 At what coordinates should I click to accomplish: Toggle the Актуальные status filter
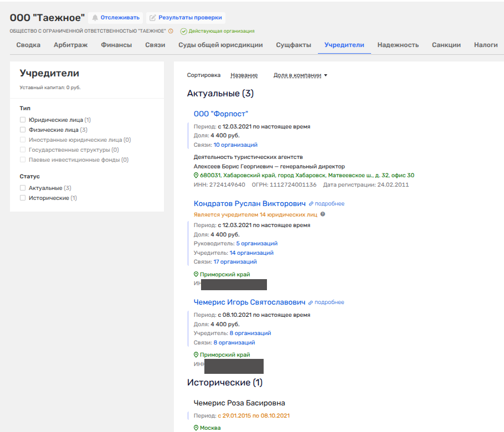click(23, 188)
